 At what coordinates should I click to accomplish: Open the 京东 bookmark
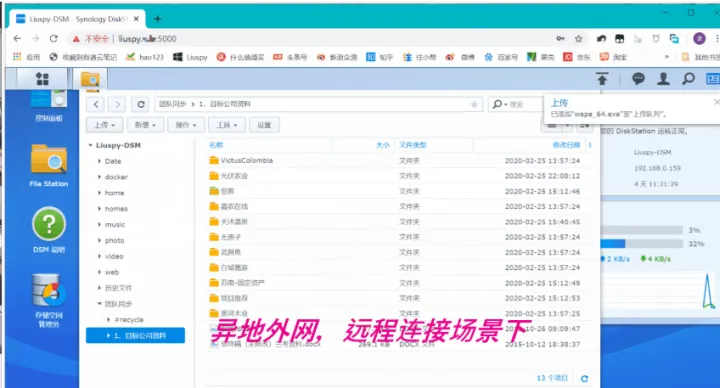pos(577,57)
